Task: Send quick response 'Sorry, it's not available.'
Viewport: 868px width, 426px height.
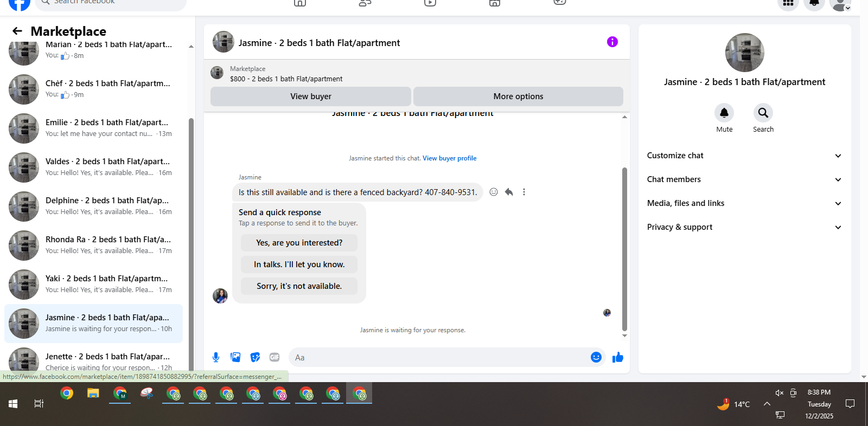Action: pos(299,286)
